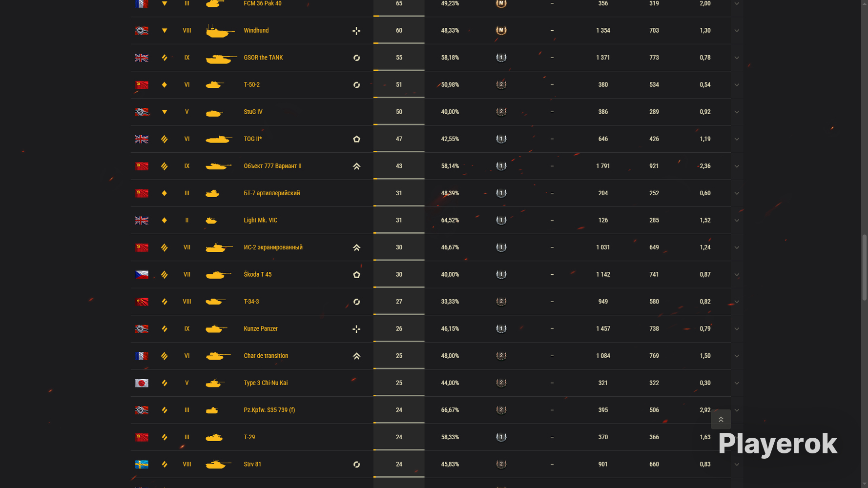Click the circular arrow icon beside GSOR the TANK
The height and width of the screenshot is (488, 868).
pos(356,58)
